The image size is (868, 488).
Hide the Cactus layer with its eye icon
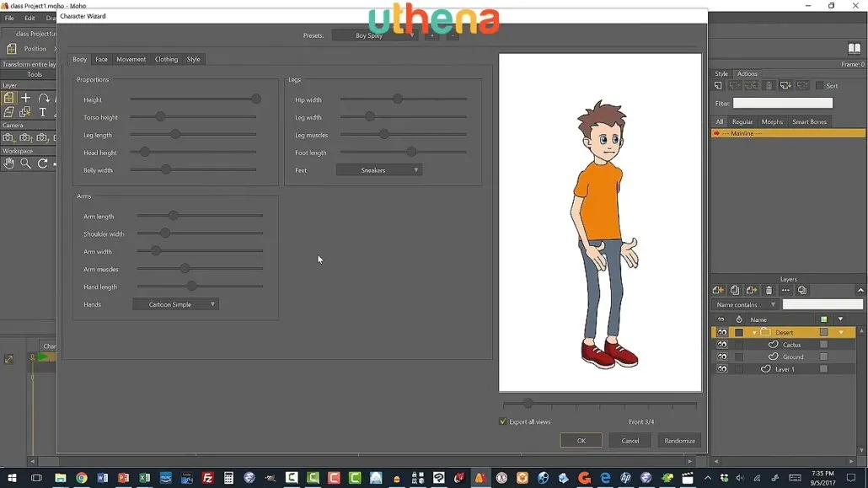pos(722,345)
